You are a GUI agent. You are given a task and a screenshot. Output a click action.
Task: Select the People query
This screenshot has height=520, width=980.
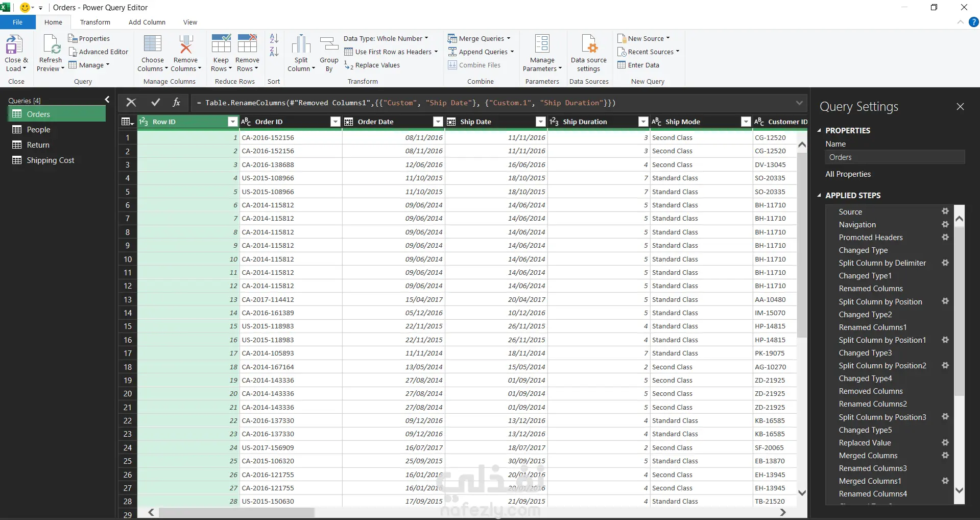click(57, 129)
